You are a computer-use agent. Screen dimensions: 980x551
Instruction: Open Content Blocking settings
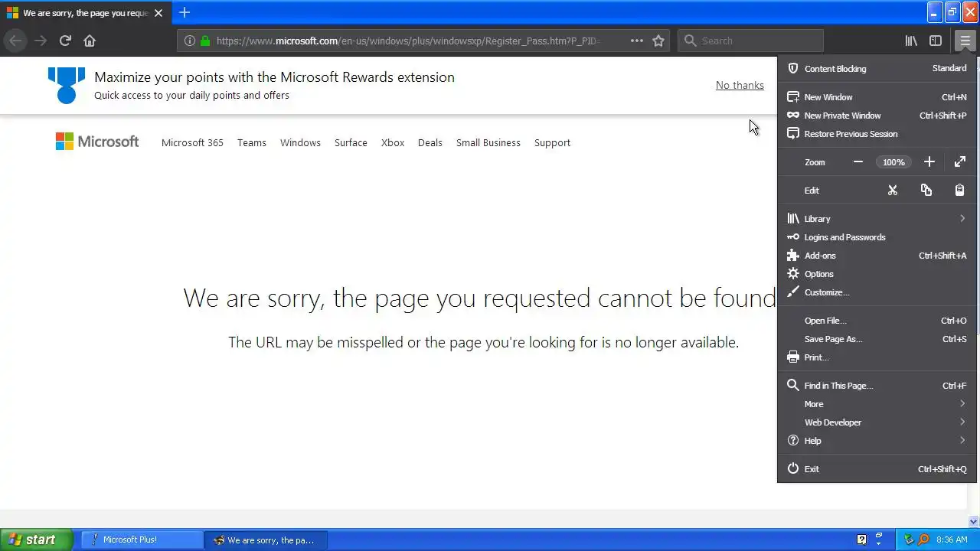(x=877, y=69)
